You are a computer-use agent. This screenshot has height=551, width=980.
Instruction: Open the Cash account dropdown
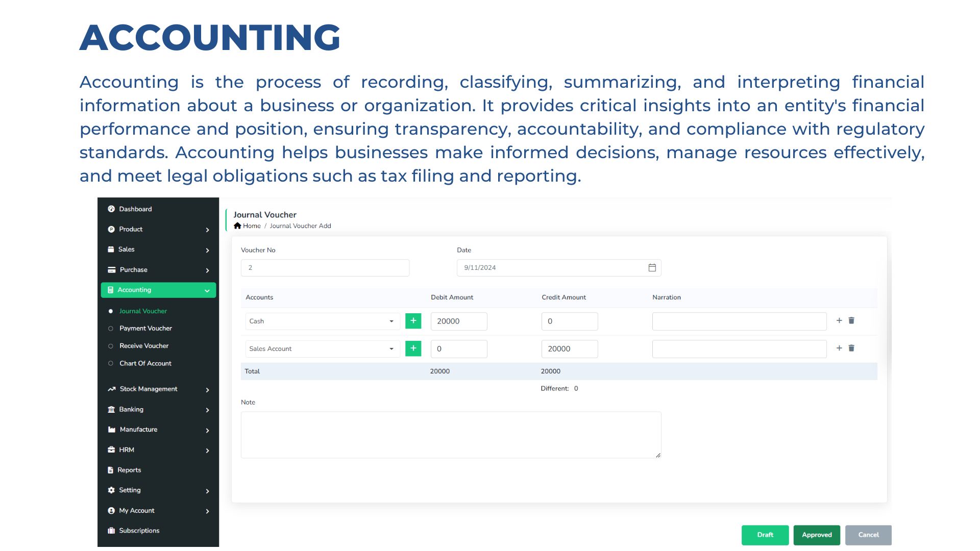(x=323, y=321)
